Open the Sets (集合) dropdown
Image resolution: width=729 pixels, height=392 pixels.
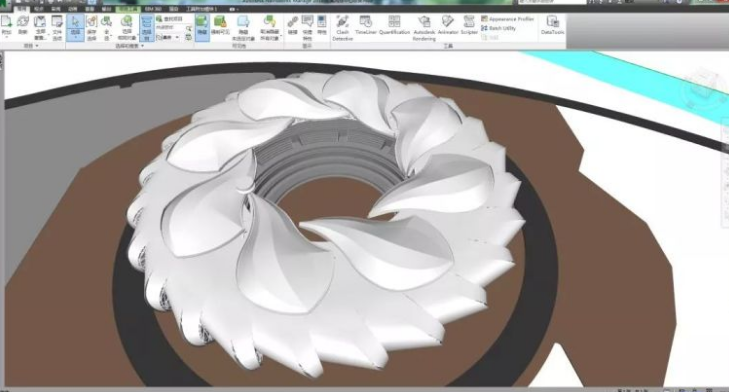[x=168, y=37]
